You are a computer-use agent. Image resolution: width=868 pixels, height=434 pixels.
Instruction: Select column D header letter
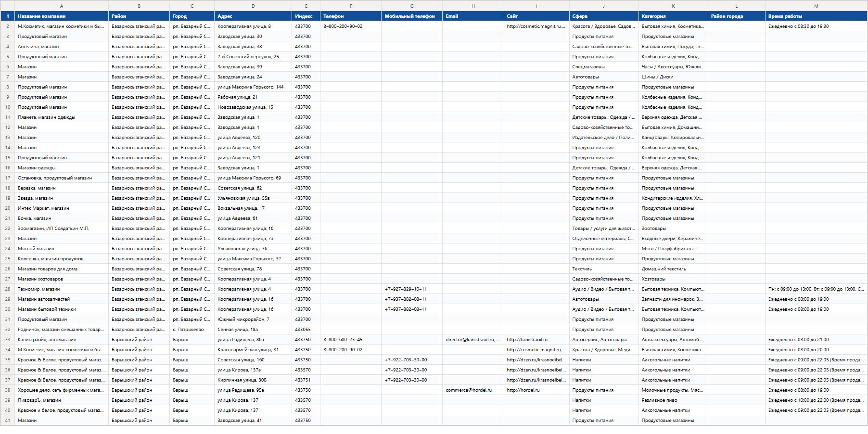coord(253,6)
